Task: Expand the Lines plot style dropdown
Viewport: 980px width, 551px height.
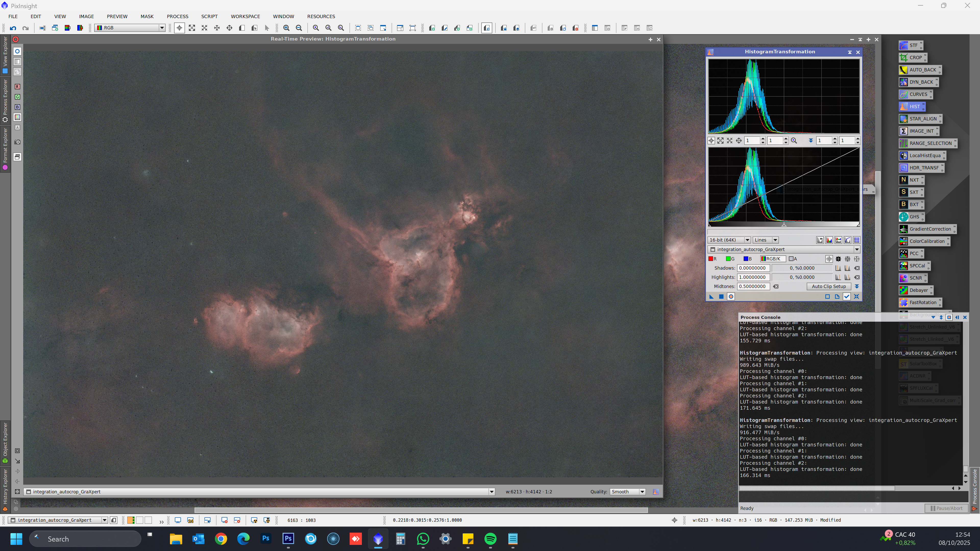Action: tap(765, 240)
